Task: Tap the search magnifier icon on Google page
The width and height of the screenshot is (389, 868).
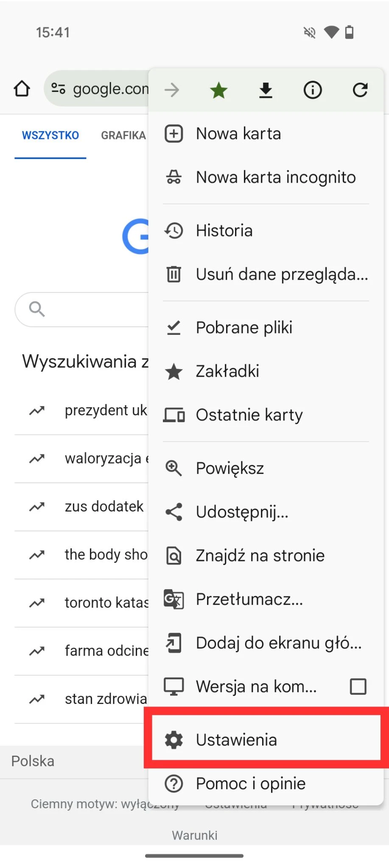Action: pyautogui.click(x=37, y=309)
